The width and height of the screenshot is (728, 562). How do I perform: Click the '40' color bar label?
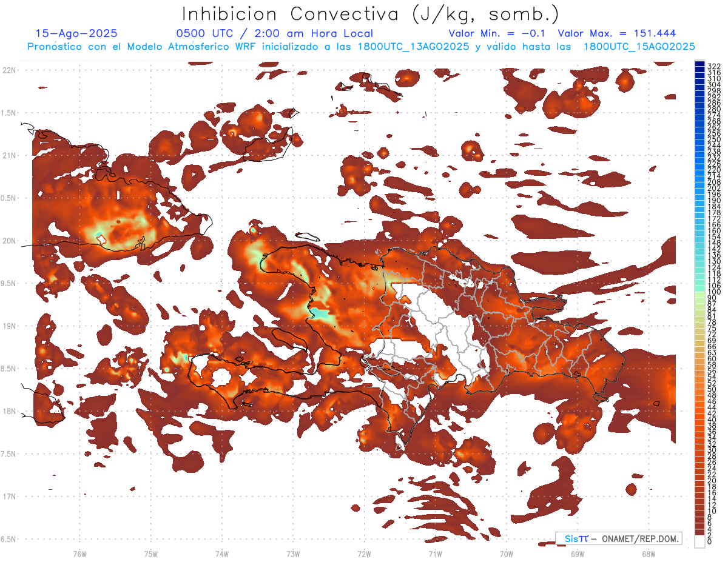pyautogui.click(x=712, y=420)
